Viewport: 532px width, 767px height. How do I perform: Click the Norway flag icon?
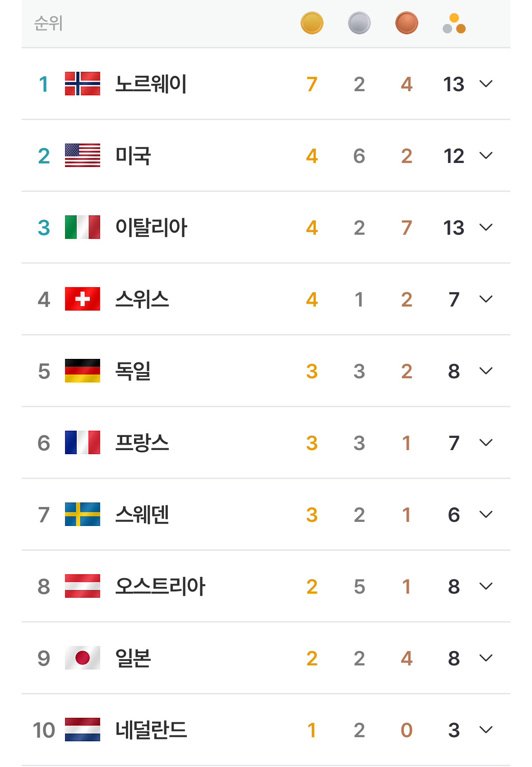coord(83,84)
